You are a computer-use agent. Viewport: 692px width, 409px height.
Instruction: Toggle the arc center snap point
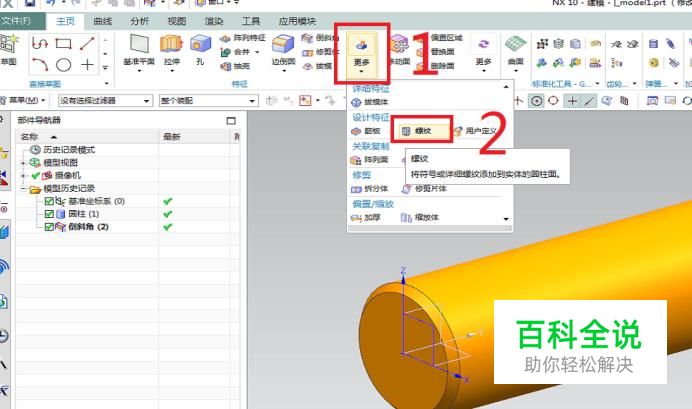click(x=537, y=101)
